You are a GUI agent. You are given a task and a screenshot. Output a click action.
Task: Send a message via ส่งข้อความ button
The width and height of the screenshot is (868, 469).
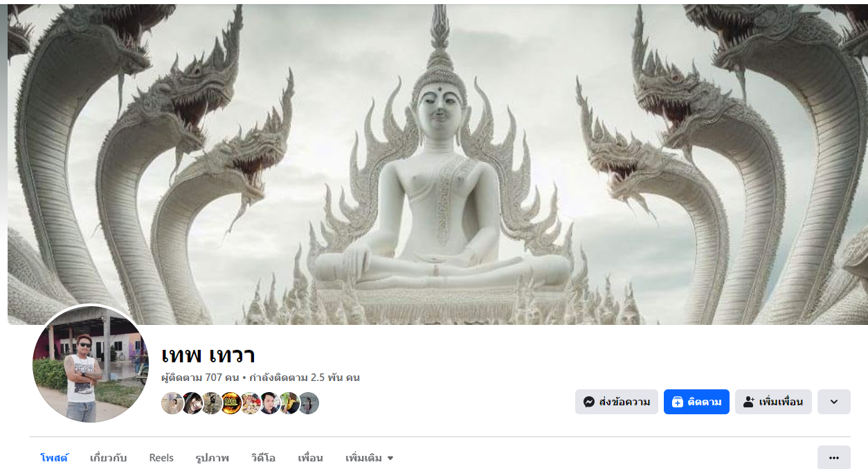point(616,402)
